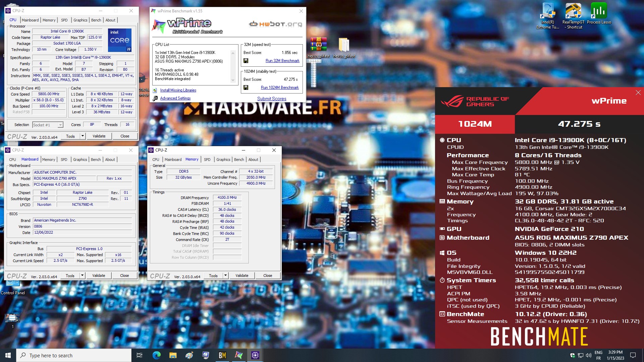The image size is (644, 362).
Task: Click the wrench icon beside Advanced Settings
Action: click(155, 99)
